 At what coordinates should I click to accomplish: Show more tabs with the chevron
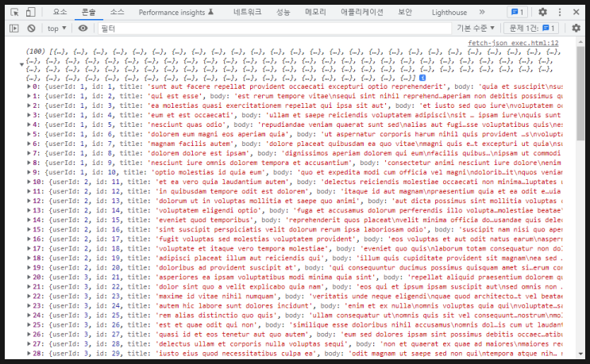(482, 12)
